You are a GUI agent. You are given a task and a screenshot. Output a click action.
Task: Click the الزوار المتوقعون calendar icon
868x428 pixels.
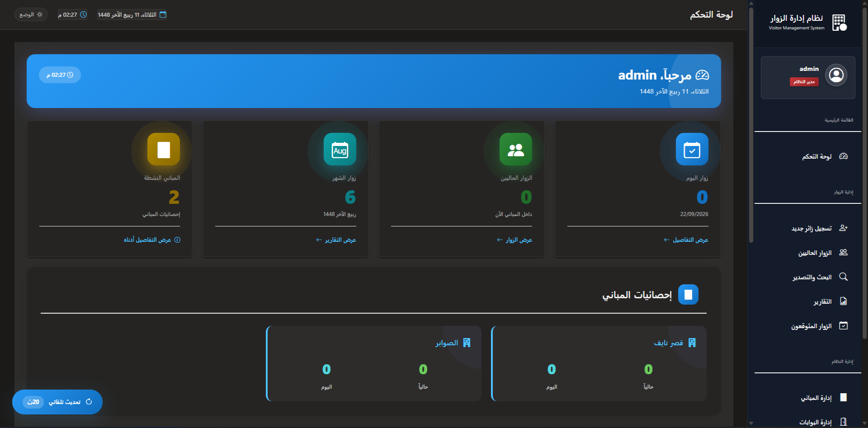pos(843,326)
